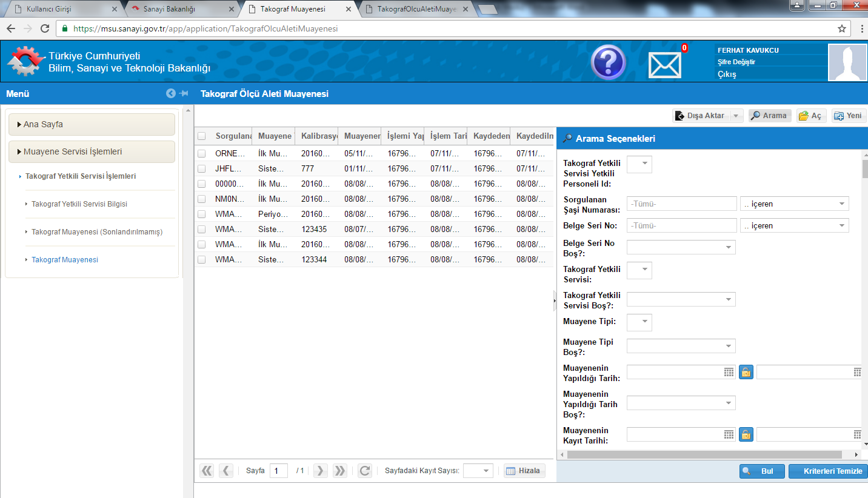Focus the Sayfa page number field

click(x=279, y=471)
